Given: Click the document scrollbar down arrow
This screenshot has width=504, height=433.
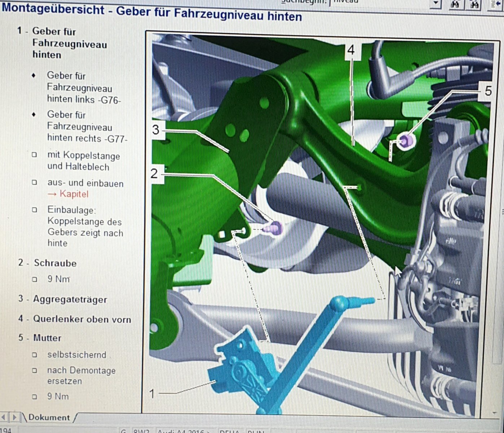Looking at the screenshot, I should pos(495,412).
